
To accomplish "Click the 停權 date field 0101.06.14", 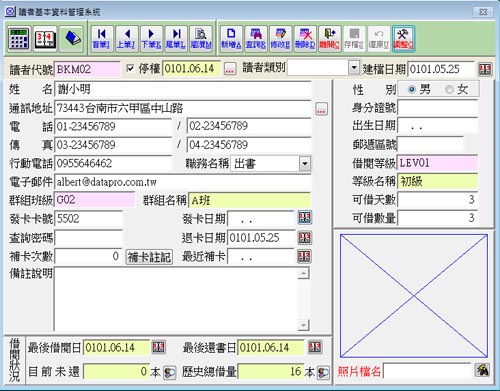I will (192, 69).
